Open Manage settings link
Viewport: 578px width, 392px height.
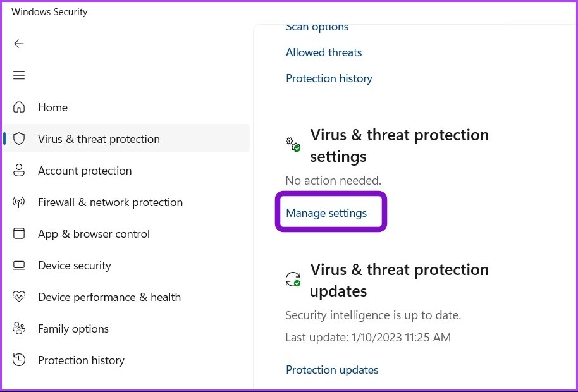pos(326,213)
